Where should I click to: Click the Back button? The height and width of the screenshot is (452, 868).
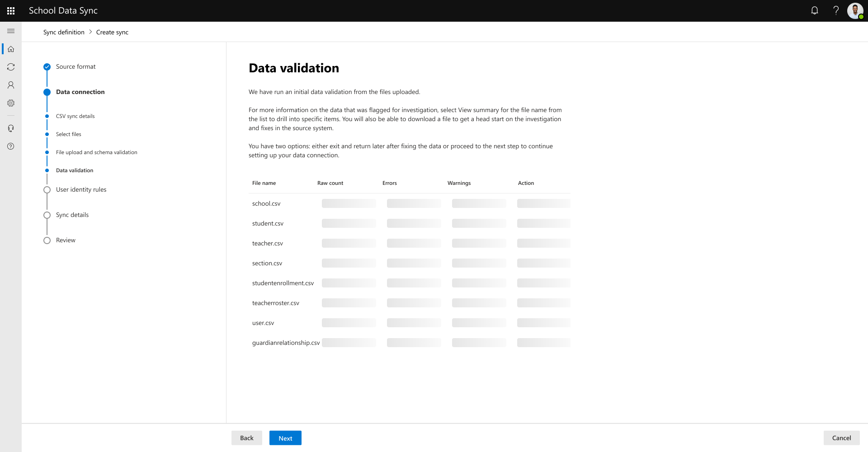pos(247,438)
